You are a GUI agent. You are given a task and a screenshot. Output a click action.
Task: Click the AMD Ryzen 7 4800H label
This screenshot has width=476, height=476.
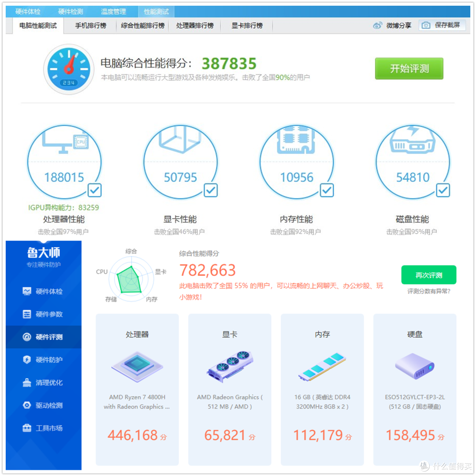[x=137, y=402]
